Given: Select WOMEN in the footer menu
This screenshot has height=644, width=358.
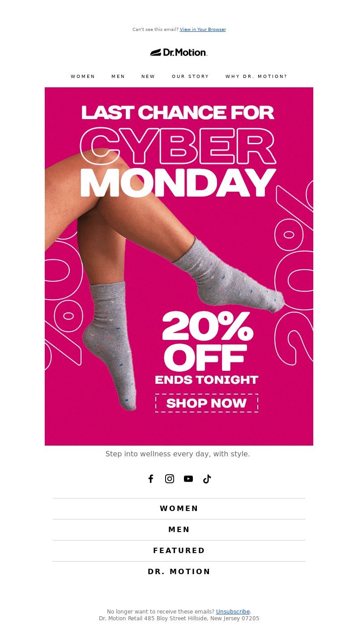Looking at the screenshot, I should [x=179, y=509].
